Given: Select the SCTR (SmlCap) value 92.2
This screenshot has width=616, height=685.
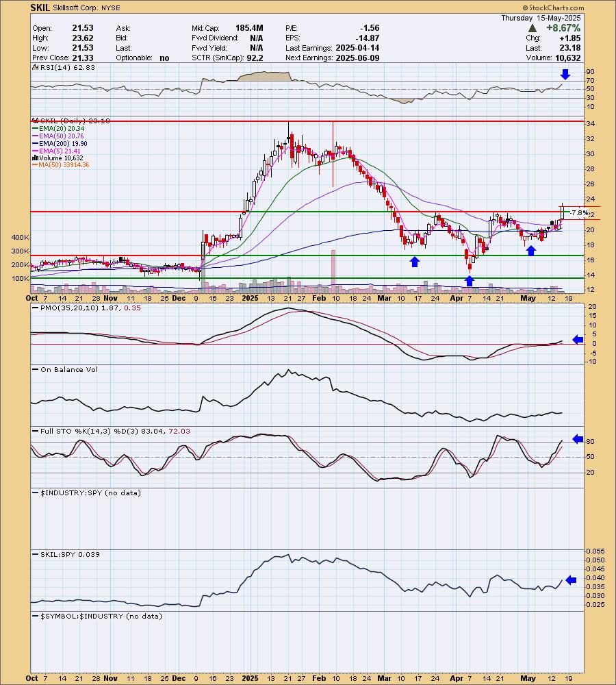Looking at the screenshot, I should 255,58.
